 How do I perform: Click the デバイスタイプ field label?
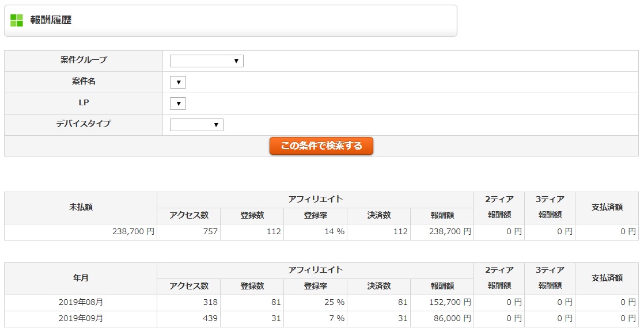pyautogui.click(x=84, y=124)
